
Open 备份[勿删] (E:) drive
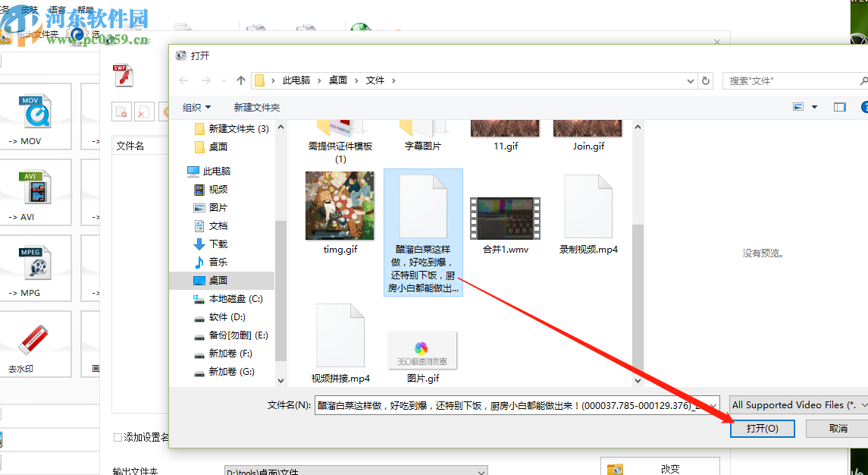231,335
